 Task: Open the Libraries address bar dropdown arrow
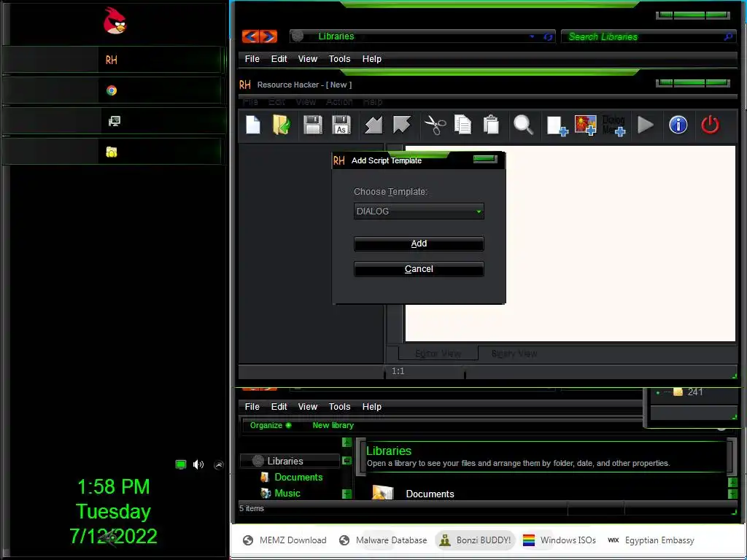(x=532, y=36)
